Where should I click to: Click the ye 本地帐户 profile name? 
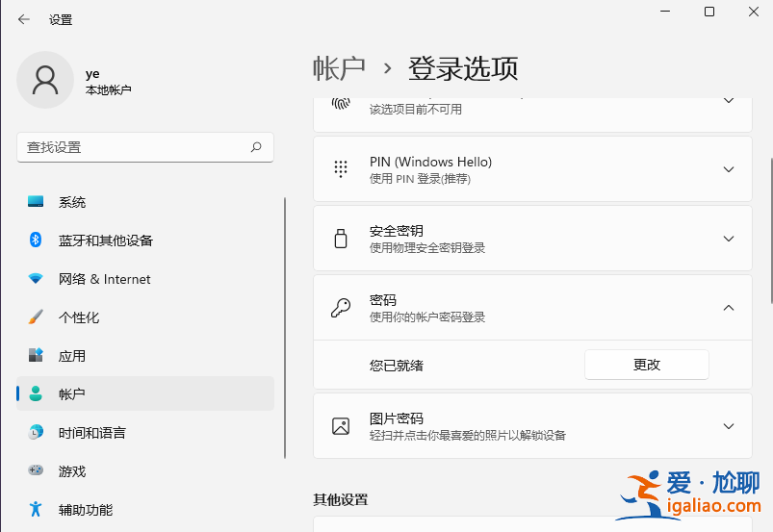click(109, 82)
